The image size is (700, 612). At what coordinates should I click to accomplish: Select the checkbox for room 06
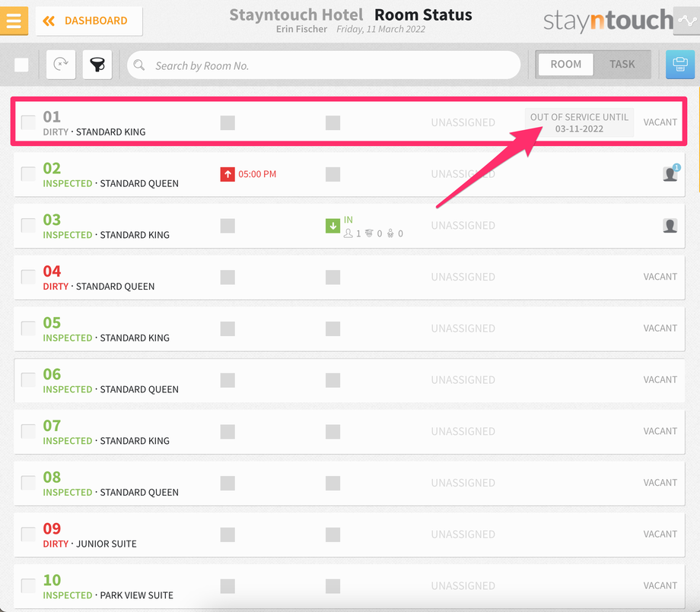point(28,380)
